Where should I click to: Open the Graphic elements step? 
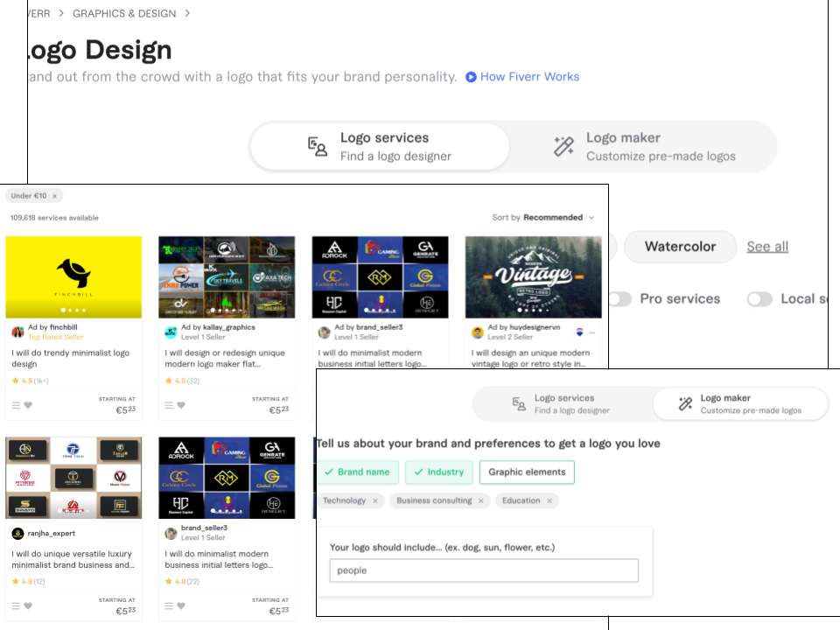(527, 472)
